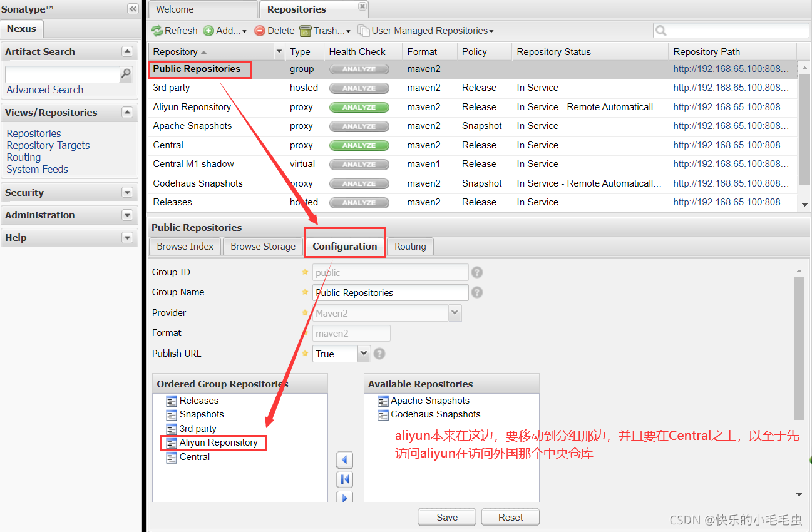Image resolution: width=812 pixels, height=532 pixels.
Task: Click the add-all left arrow button
Action: pos(345,479)
